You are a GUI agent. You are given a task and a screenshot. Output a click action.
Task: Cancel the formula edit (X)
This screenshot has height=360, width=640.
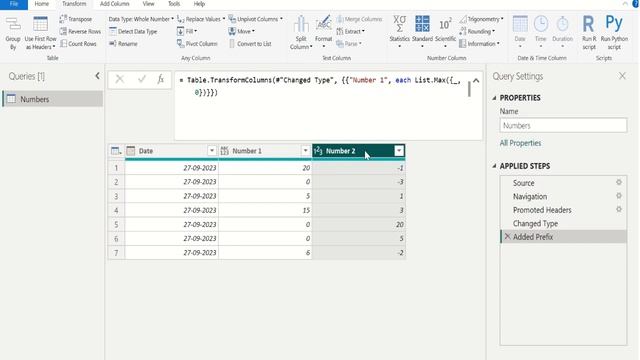(x=120, y=79)
